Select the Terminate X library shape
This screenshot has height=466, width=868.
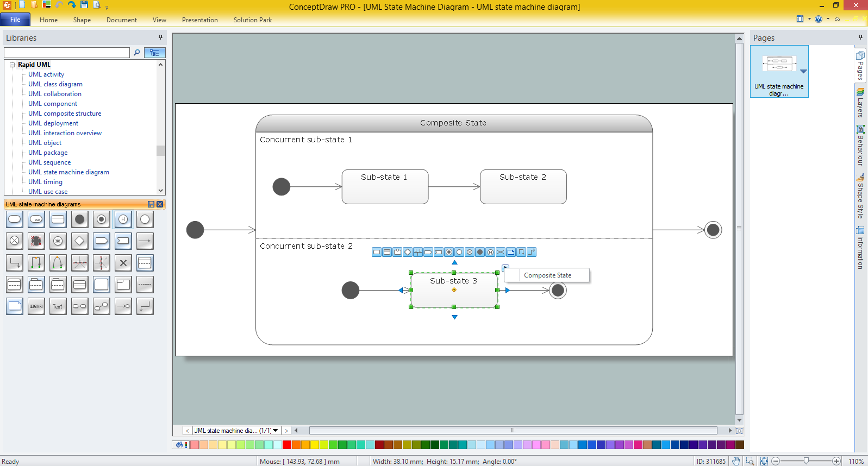(x=123, y=263)
